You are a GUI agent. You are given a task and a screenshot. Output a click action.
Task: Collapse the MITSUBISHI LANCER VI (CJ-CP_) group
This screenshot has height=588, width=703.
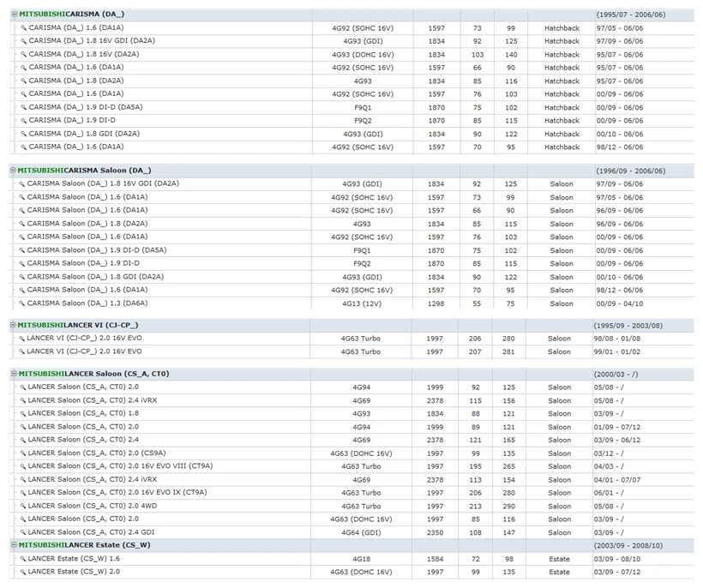[13, 325]
